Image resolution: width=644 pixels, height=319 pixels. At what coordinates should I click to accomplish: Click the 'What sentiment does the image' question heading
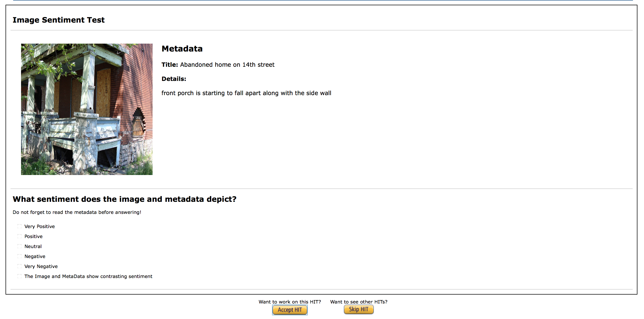click(124, 199)
